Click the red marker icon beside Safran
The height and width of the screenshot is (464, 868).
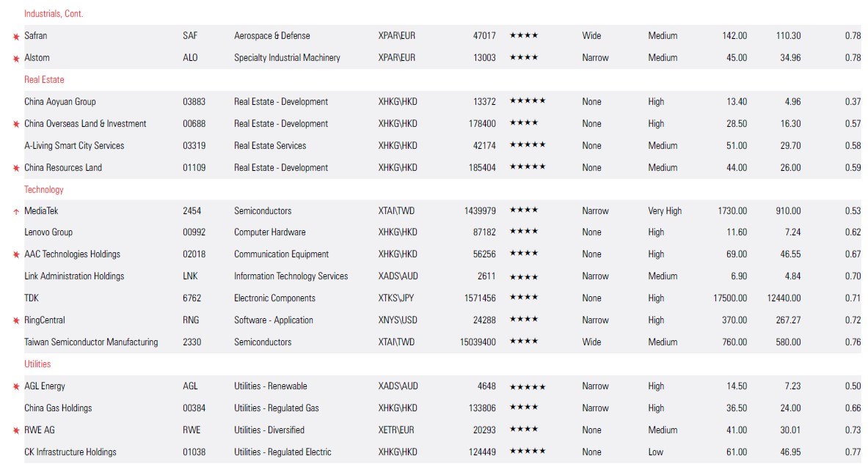coord(15,36)
